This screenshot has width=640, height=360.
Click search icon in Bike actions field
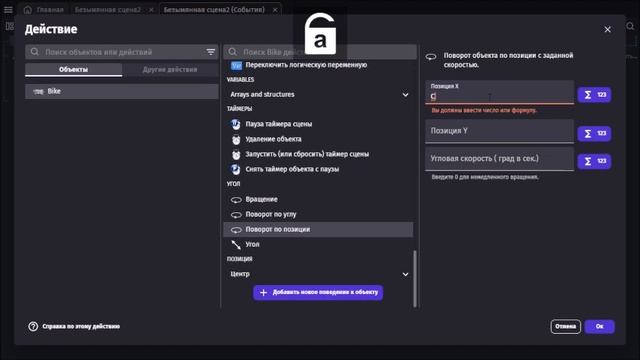pos(233,52)
